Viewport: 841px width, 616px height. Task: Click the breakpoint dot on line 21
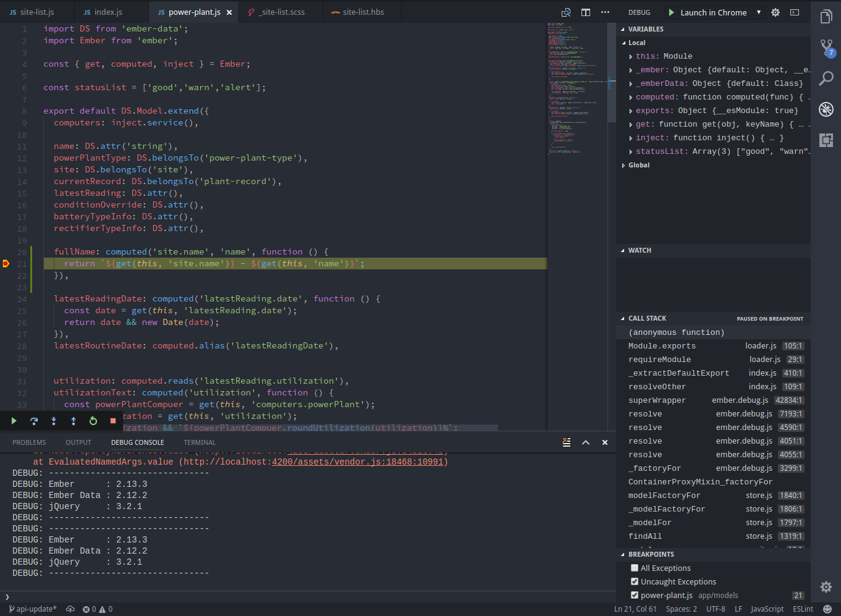(6, 264)
